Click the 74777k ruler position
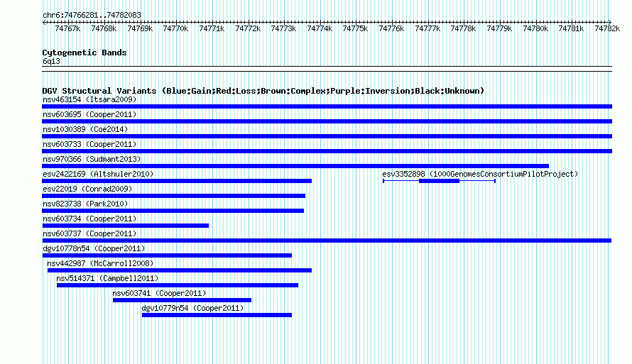The image size is (632, 364). coord(427,28)
